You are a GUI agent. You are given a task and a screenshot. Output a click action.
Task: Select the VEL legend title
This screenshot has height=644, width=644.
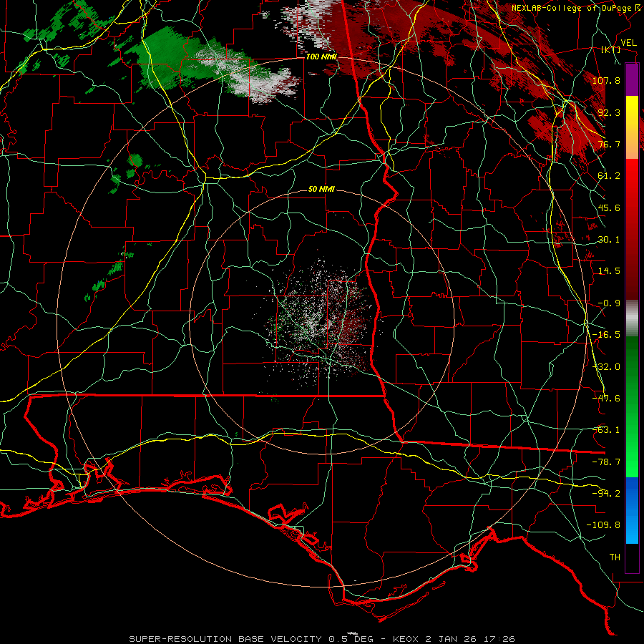(629, 43)
